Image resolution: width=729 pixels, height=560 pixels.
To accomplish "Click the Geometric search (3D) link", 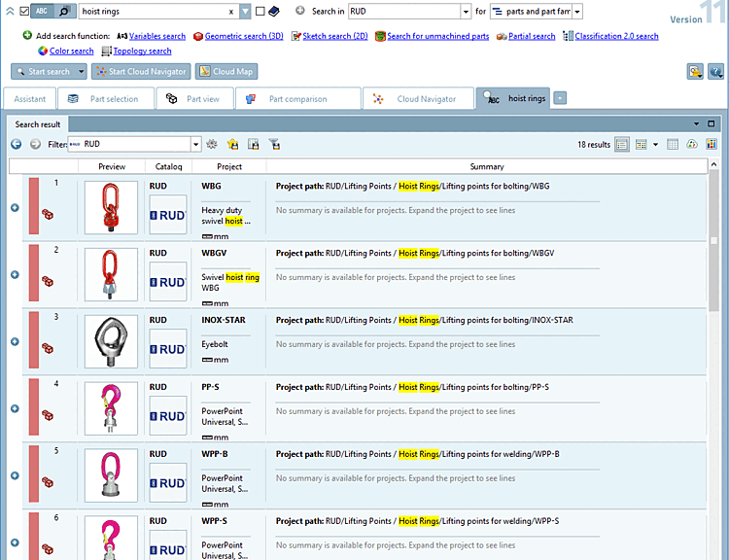I will (244, 36).
